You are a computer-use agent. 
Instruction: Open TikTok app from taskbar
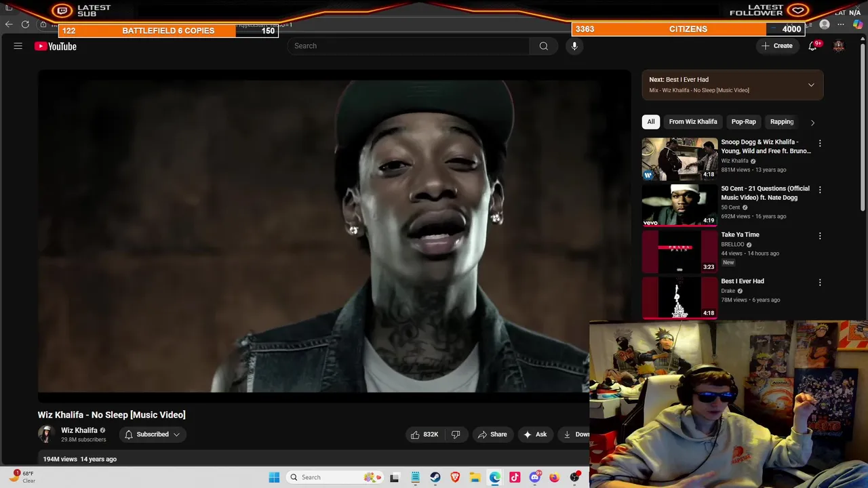(x=515, y=477)
